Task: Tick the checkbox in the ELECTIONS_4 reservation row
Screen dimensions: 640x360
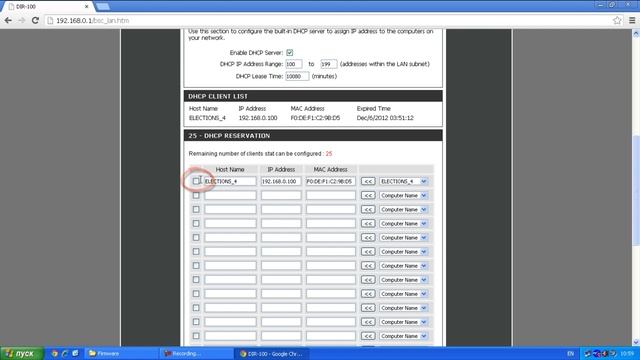Action: tap(196, 181)
